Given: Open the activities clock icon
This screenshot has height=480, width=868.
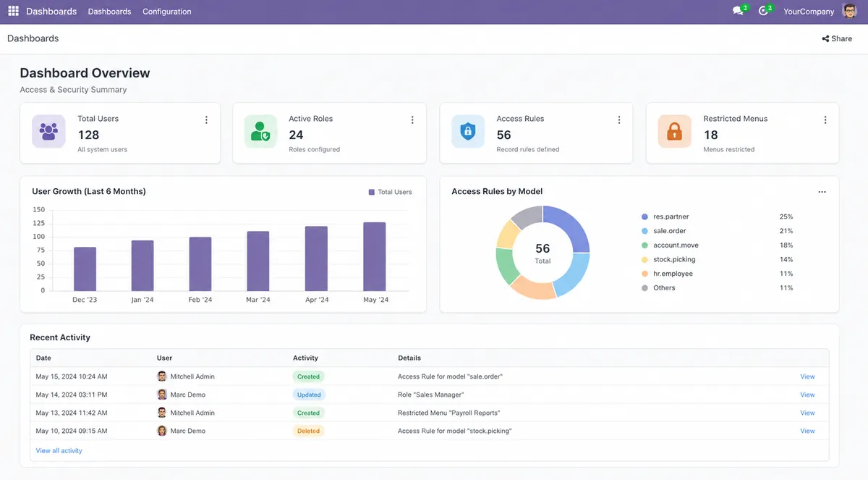Looking at the screenshot, I should coord(763,12).
